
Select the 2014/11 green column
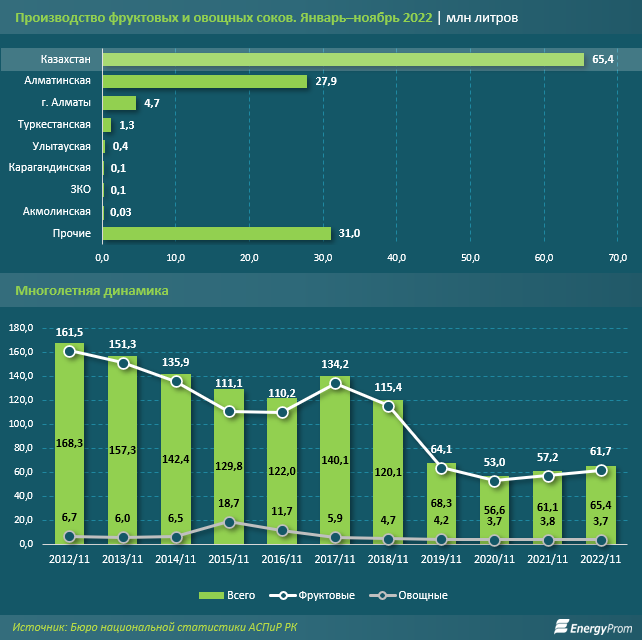[175, 459]
